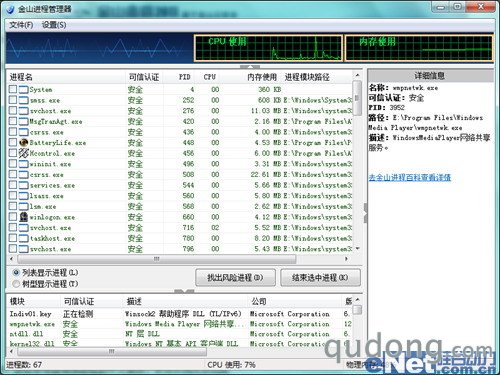Image resolution: width=500 pixels, height=375 pixels.
Task: Click the 22.61 MB memory value
Action: click(x=266, y=175)
